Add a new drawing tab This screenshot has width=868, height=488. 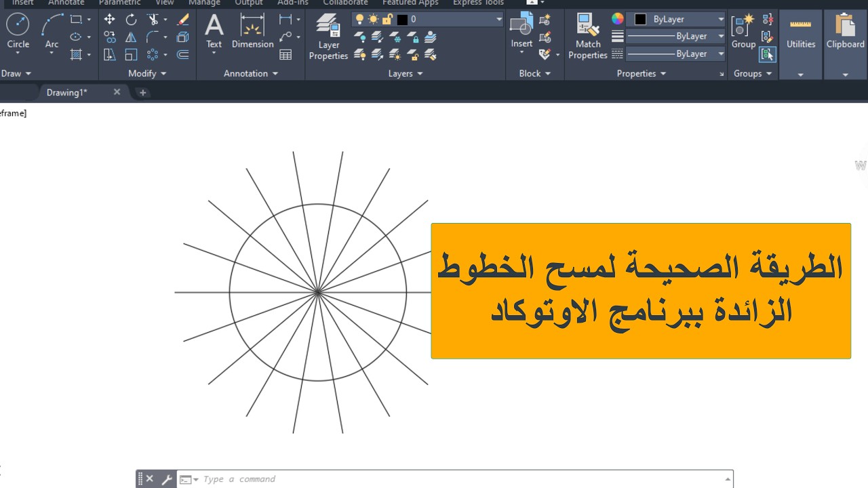click(143, 92)
